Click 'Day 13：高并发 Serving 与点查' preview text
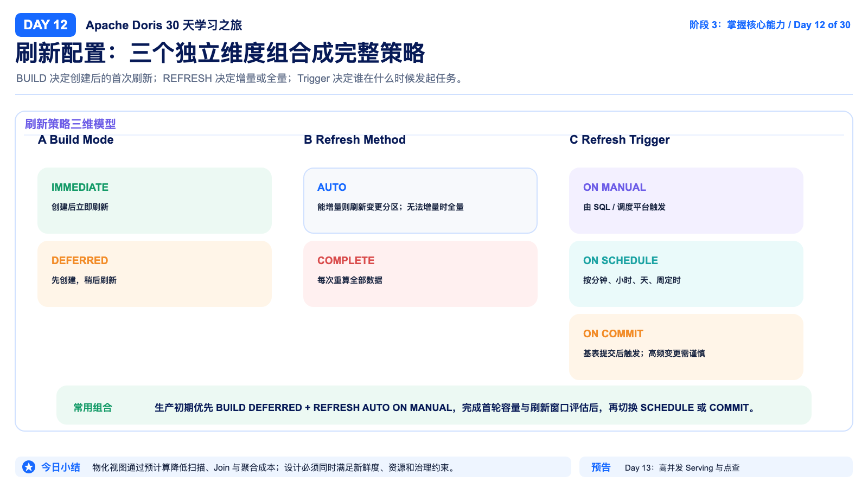Image resolution: width=868 pixels, height=488 pixels. click(x=682, y=467)
